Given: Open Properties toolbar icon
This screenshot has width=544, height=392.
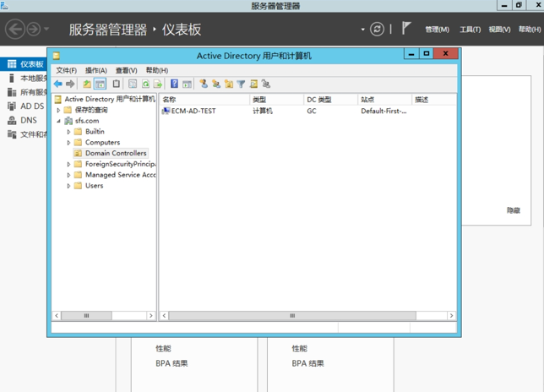Looking at the screenshot, I should [x=133, y=84].
